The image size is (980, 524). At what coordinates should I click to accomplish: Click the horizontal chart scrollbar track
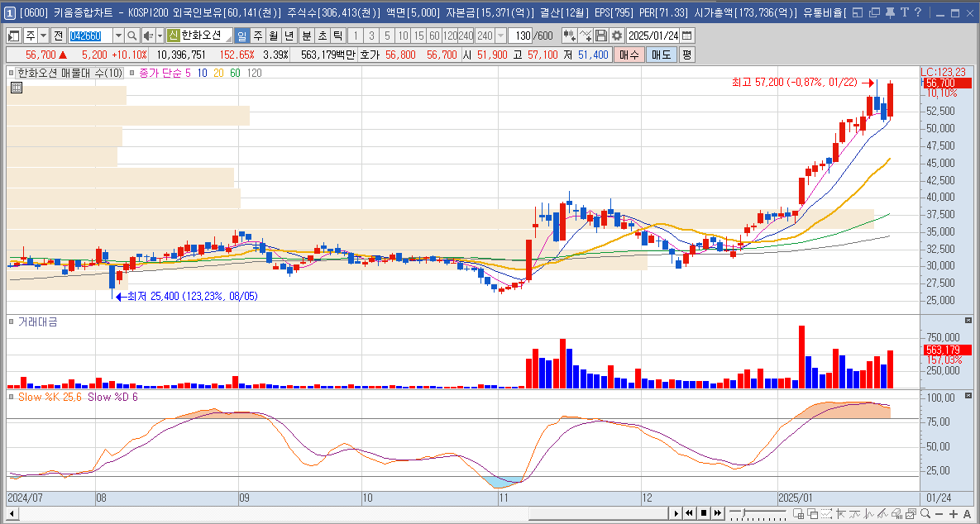tap(342, 513)
